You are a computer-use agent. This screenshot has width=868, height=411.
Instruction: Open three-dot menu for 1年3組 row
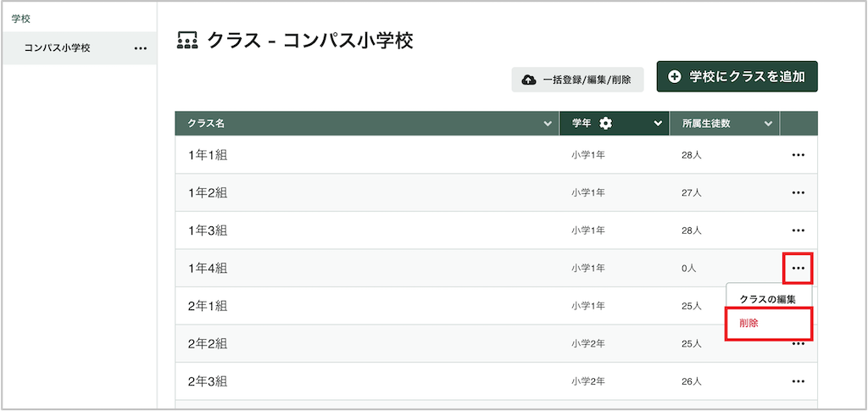[798, 230]
